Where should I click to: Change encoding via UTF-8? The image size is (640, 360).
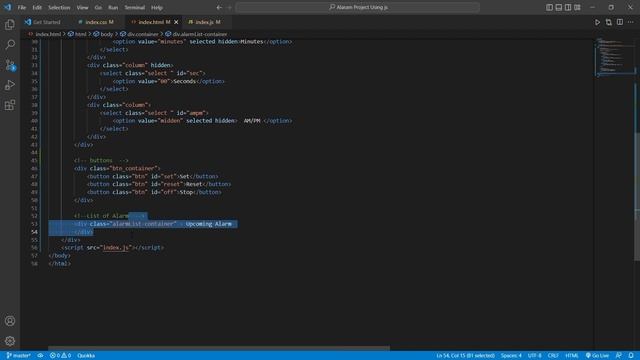point(534,356)
